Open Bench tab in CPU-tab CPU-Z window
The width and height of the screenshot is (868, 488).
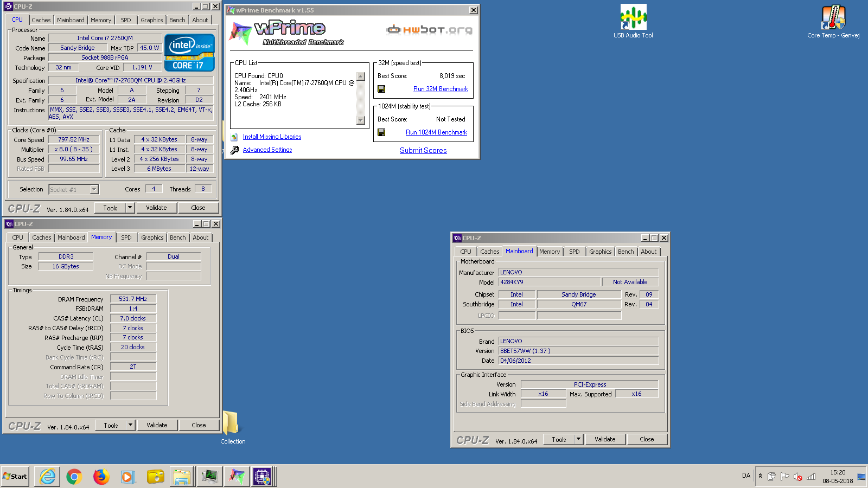click(x=177, y=20)
